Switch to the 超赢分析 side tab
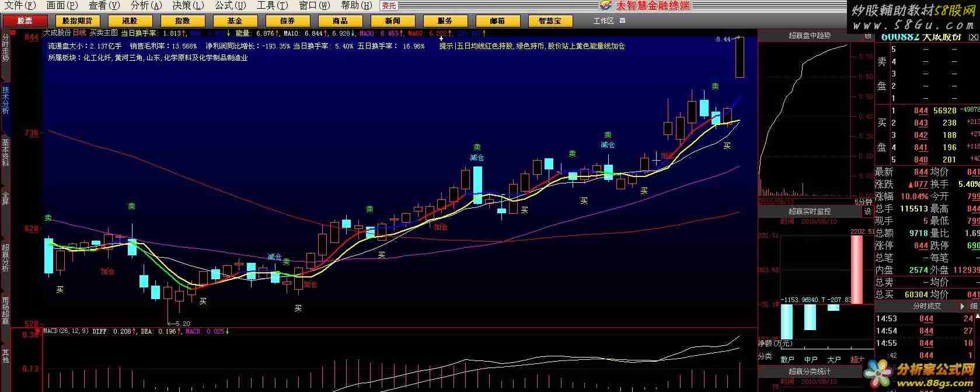Image resolution: width=980 pixels, height=392 pixels. point(5,258)
